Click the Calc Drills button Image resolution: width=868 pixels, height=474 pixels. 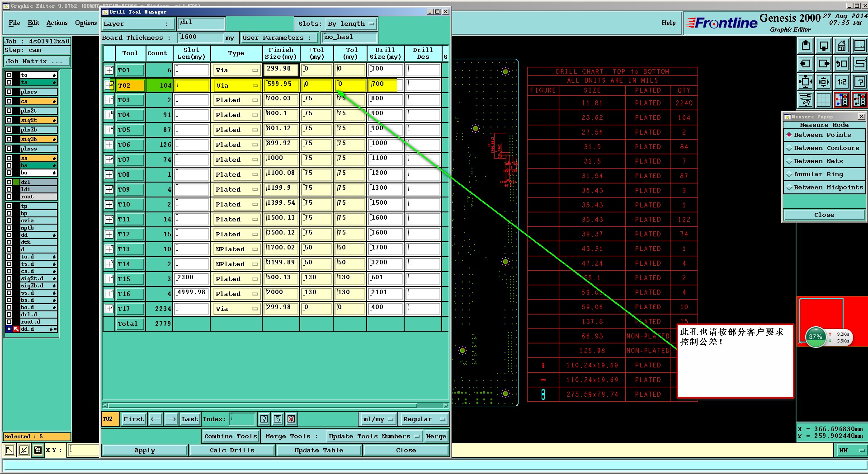click(232, 450)
